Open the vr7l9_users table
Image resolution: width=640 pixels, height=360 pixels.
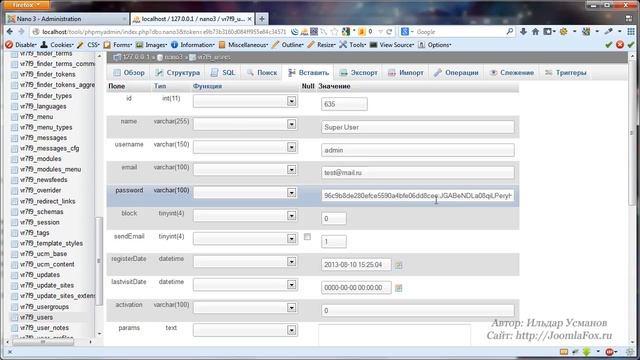[36, 317]
